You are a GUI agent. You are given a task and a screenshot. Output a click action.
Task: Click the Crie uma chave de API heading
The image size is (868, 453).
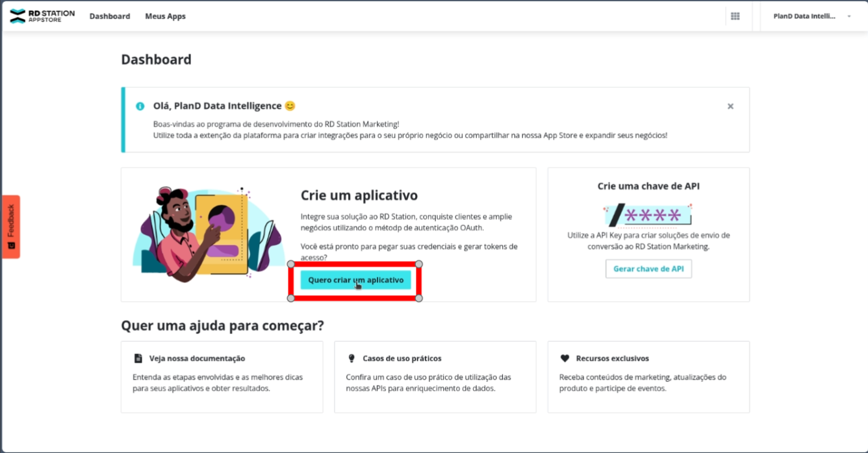pos(648,186)
